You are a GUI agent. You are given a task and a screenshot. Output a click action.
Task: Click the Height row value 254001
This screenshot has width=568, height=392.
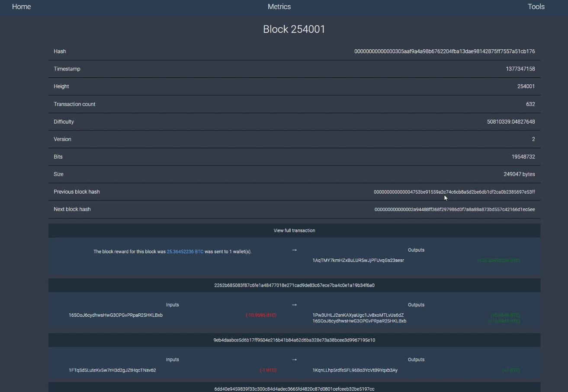[526, 86]
